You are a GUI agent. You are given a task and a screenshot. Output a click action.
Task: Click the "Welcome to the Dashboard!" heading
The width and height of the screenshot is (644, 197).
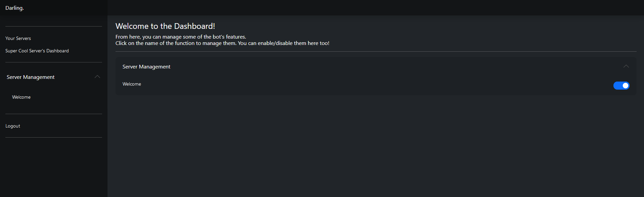[165, 26]
